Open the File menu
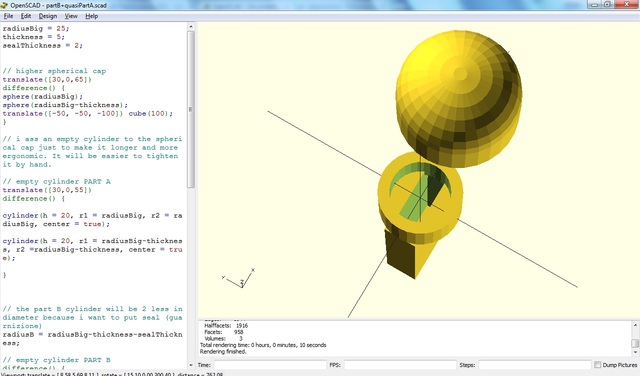 (x=8, y=16)
